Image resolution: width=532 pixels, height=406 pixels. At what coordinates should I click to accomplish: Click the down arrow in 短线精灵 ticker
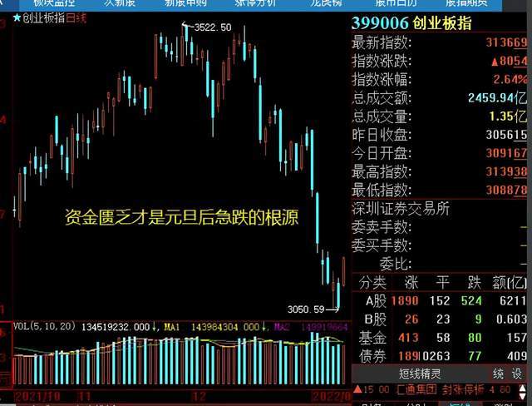click(523, 395)
